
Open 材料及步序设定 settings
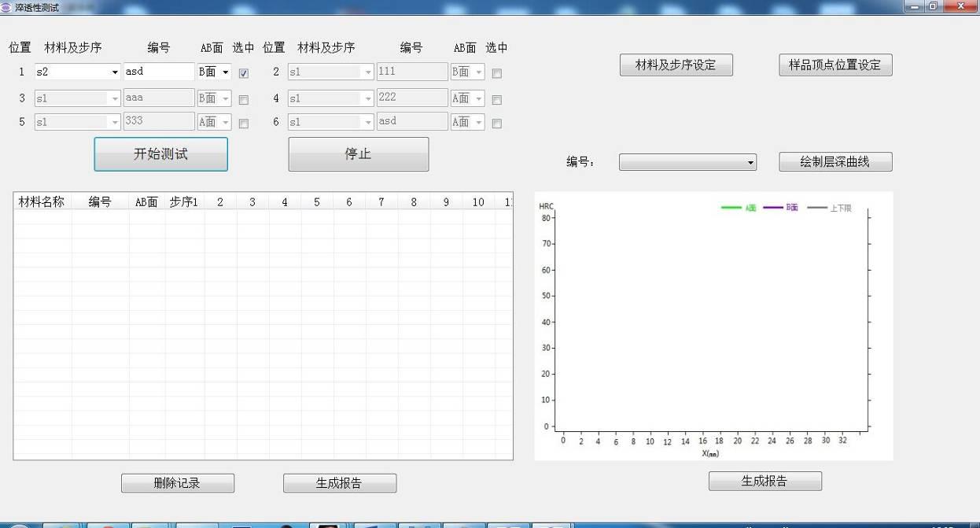pos(676,65)
